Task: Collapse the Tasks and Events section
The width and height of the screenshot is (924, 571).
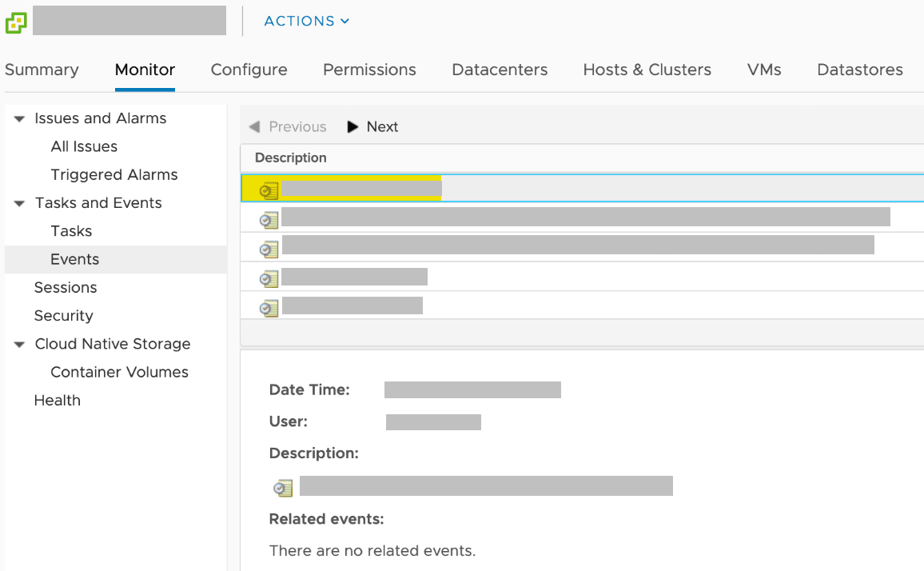Action: (x=20, y=204)
